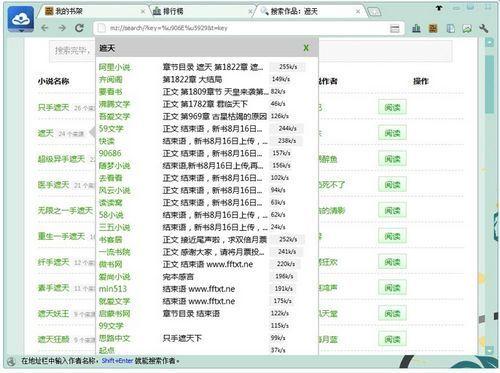Click the scroll-up arrow on the right scrollbar
This screenshot has height=373, width=500.
coord(489,43)
